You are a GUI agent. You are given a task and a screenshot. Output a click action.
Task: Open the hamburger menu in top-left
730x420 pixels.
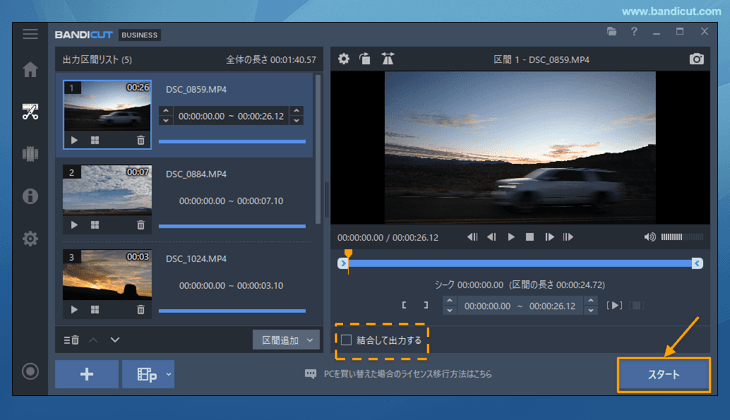click(x=30, y=34)
